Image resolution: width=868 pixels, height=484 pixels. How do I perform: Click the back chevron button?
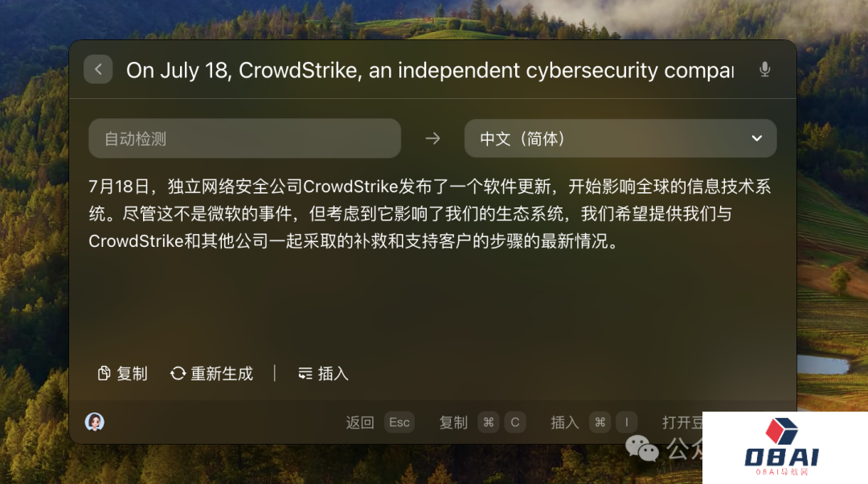click(98, 69)
